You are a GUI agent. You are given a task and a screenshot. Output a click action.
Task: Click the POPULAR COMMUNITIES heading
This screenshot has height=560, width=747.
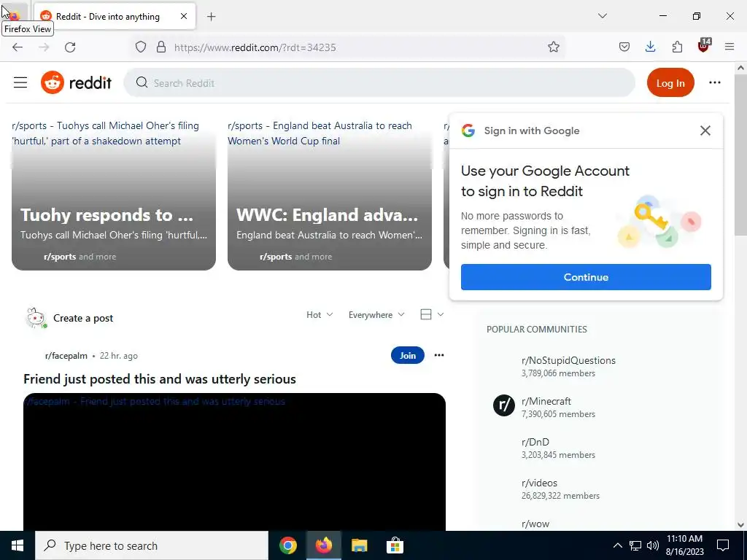tap(536, 330)
